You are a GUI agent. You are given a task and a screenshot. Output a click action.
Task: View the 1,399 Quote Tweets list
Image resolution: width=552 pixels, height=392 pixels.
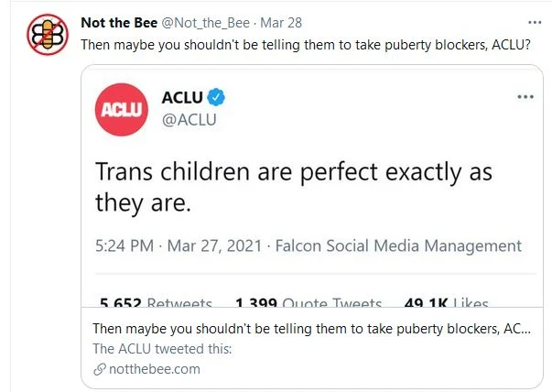pos(308,304)
